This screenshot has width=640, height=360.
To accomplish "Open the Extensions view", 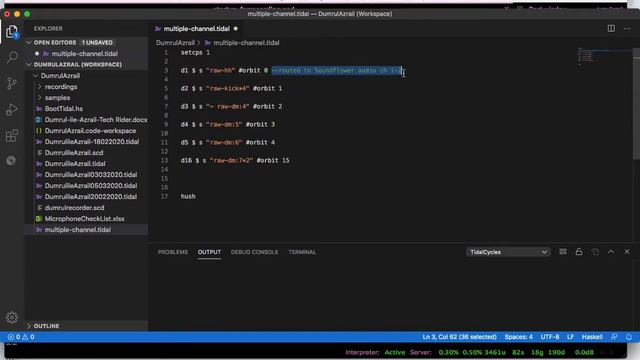I will [12, 136].
